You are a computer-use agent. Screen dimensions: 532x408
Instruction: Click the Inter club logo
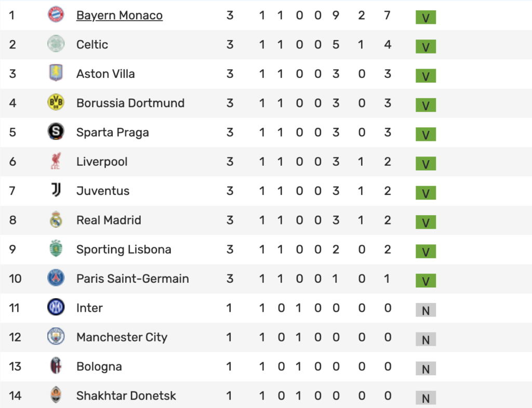pyautogui.click(x=56, y=307)
